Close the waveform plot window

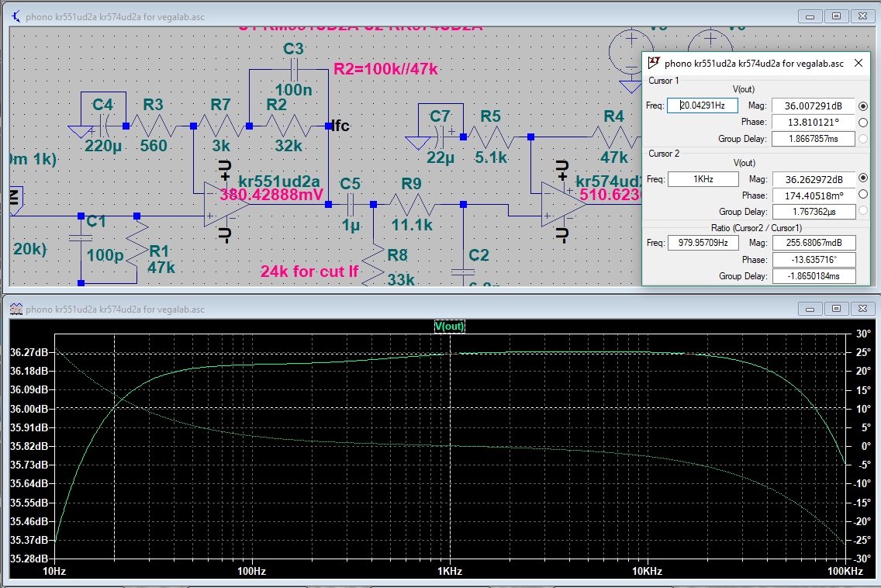[x=862, y=309]
